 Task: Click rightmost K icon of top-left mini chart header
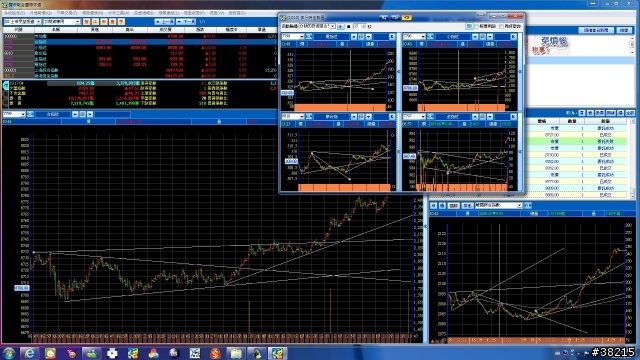[x=392, y=37]
